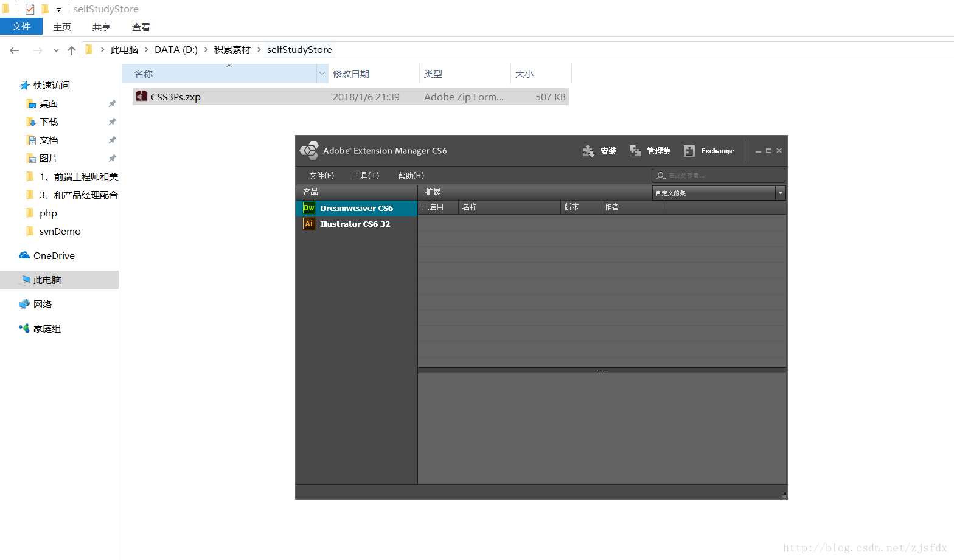The image size is (954, 560).
Task: Open the Name column filter dropdown
Action: [322, 74]
